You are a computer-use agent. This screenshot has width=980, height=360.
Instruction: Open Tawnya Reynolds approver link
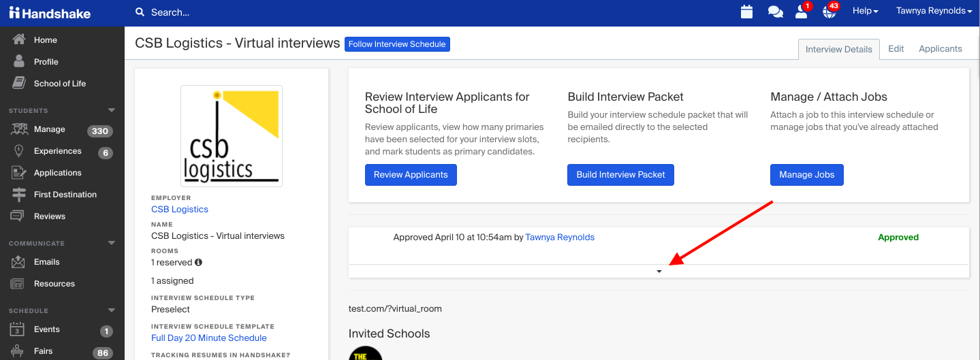click(560, 238)
